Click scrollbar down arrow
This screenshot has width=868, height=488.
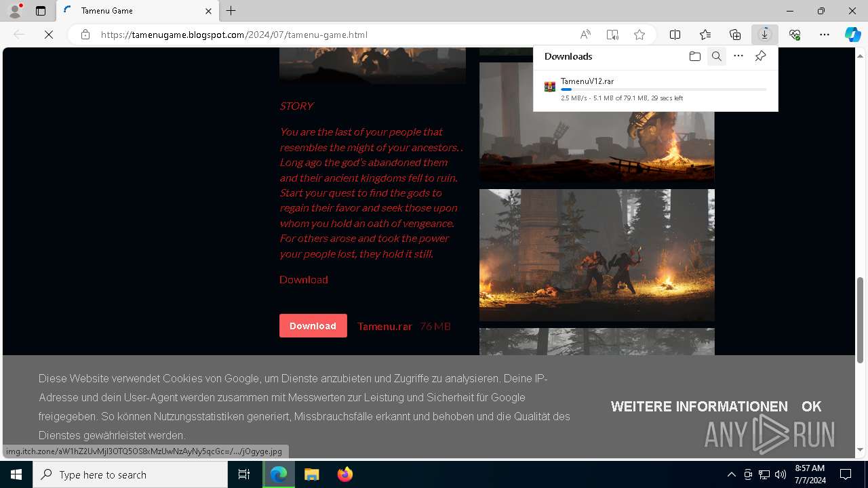click(861, 450)
